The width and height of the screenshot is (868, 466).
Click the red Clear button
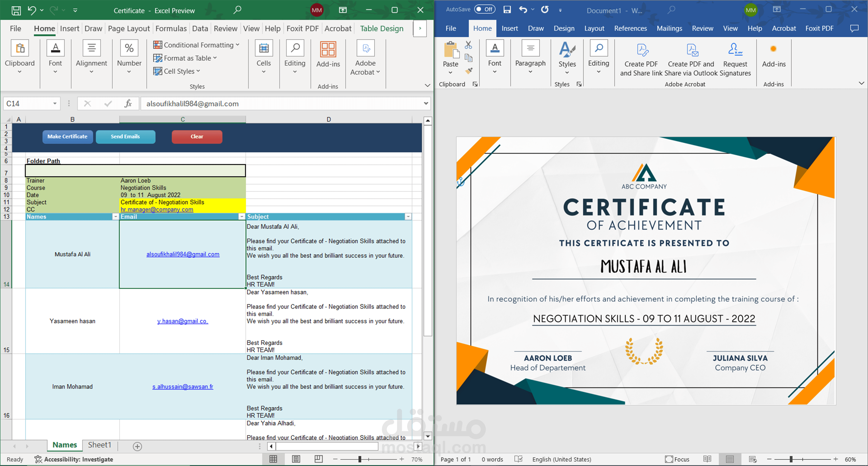tap(197, 137)
